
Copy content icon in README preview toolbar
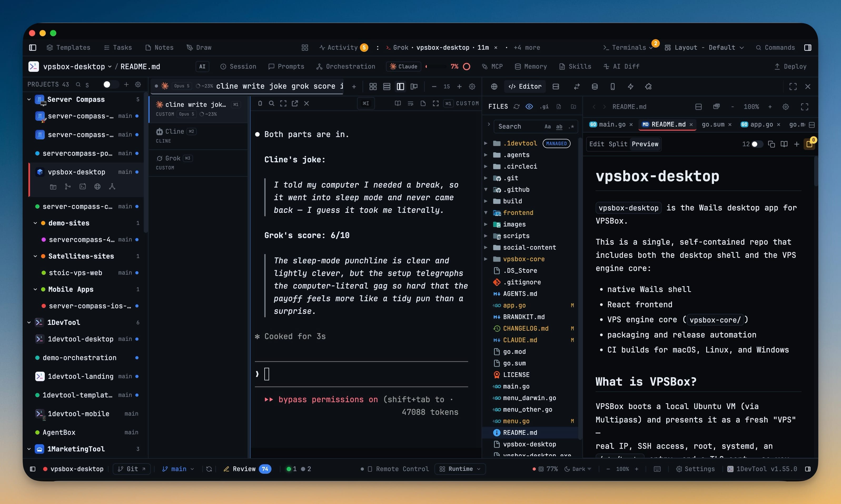pyautogui.click(x=771, y=144)
